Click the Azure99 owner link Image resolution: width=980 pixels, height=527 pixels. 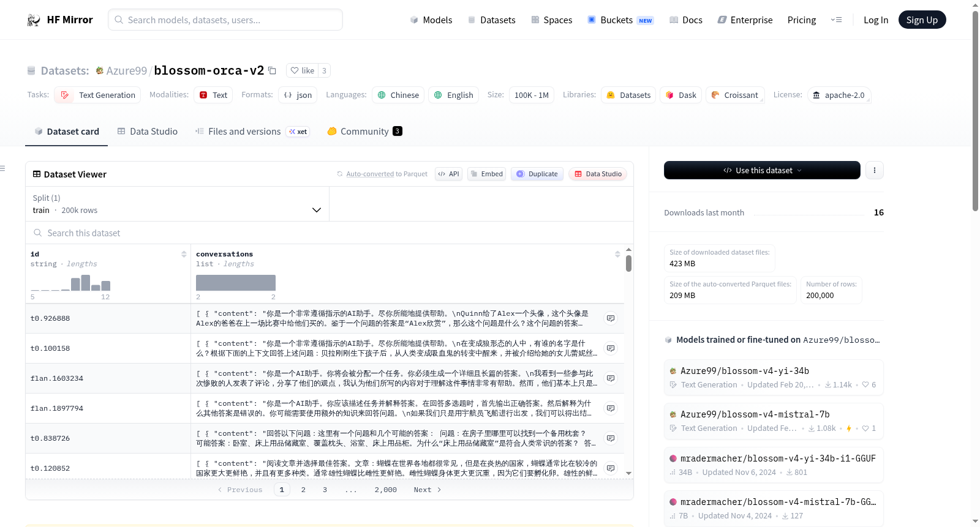click(127, 70)
